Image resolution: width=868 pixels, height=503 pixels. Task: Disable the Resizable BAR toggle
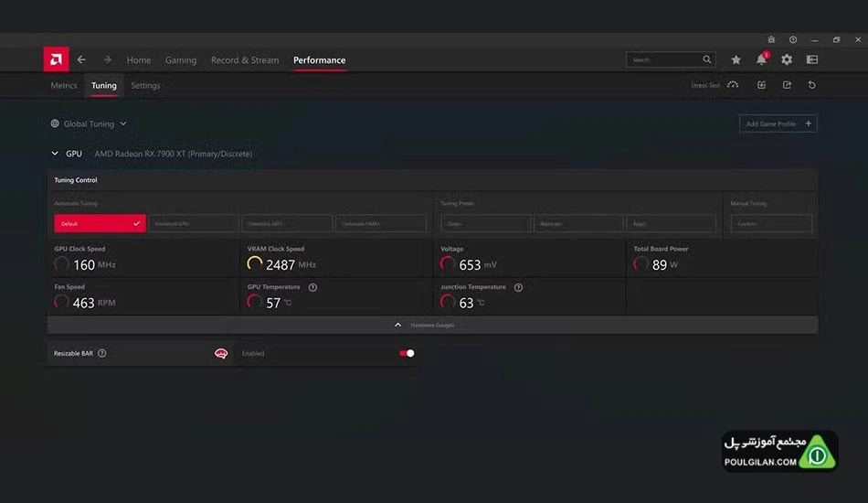pos(407,353)
